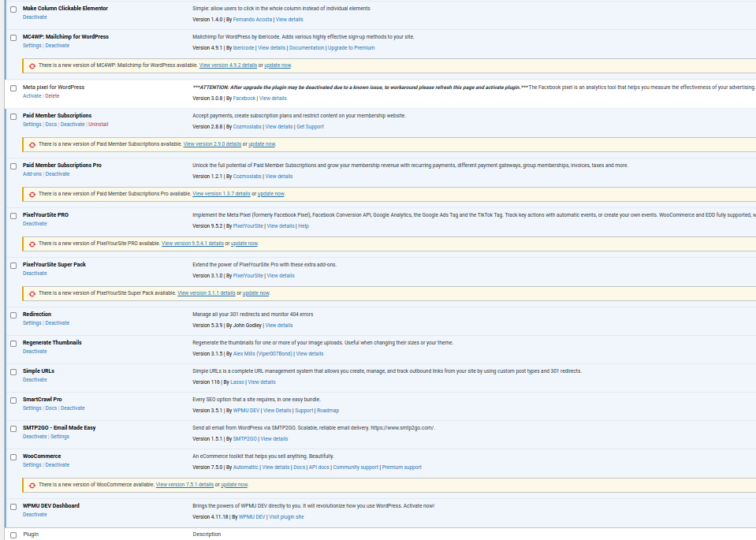This screenshot has height=540, width=756.
Task: Click the PixelYourSite Super Pack update icon
Action: 32,293
